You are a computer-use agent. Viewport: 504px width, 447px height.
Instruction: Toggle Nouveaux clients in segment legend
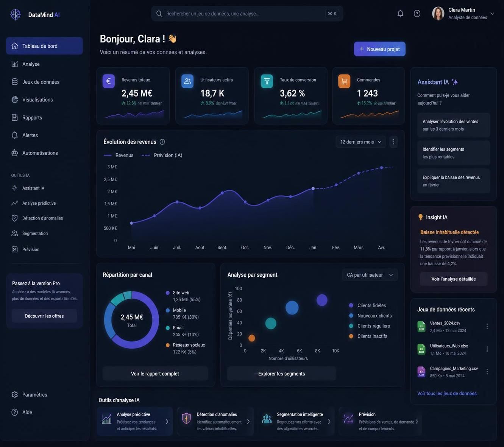click(370, 316)
